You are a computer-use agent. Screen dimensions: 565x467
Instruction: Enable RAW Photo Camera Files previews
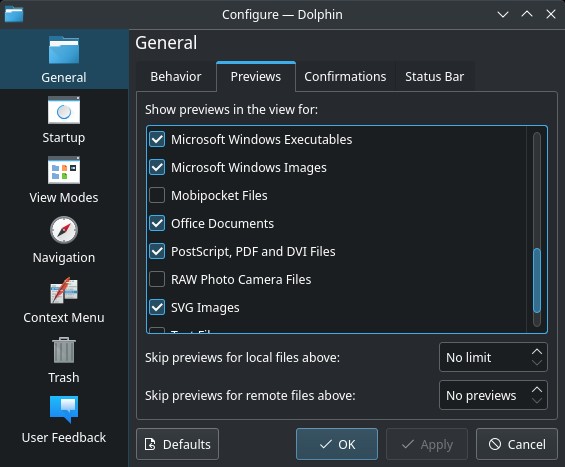click(x=157, y=279)
